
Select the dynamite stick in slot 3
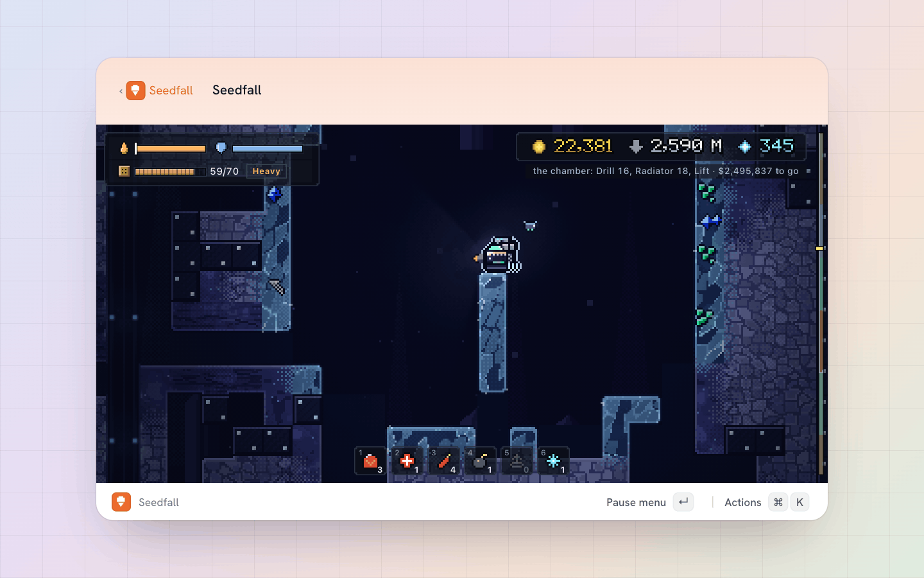[x=443, y=460]
